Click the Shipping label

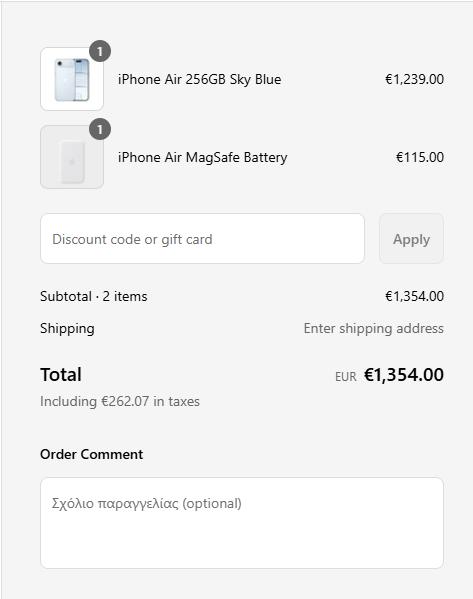(x=67, y=329)
